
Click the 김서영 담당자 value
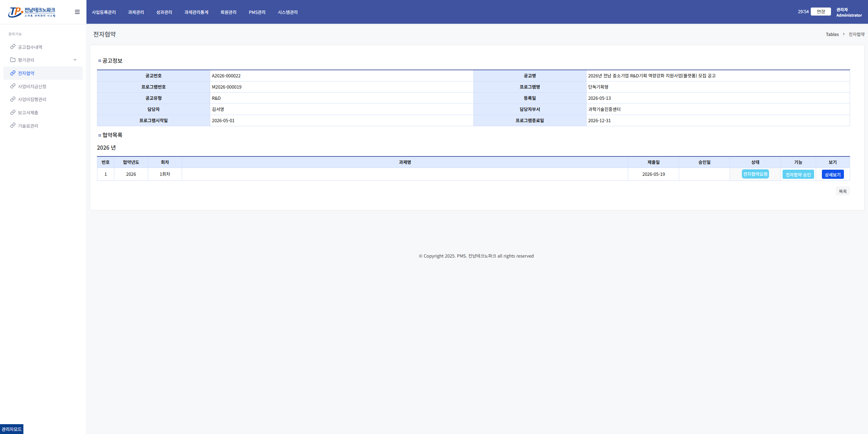coord(218,109)
